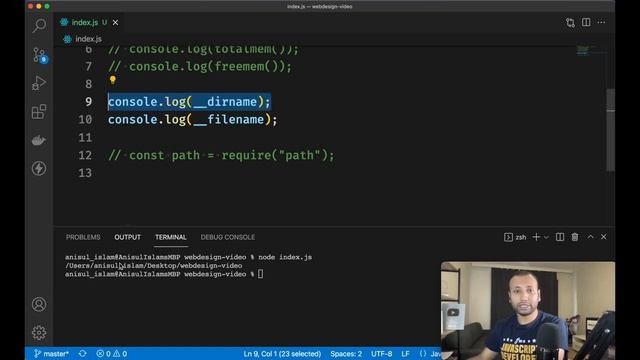640x360 pixels.
Task: Split the editor right
Action: [x=586, y=22]
